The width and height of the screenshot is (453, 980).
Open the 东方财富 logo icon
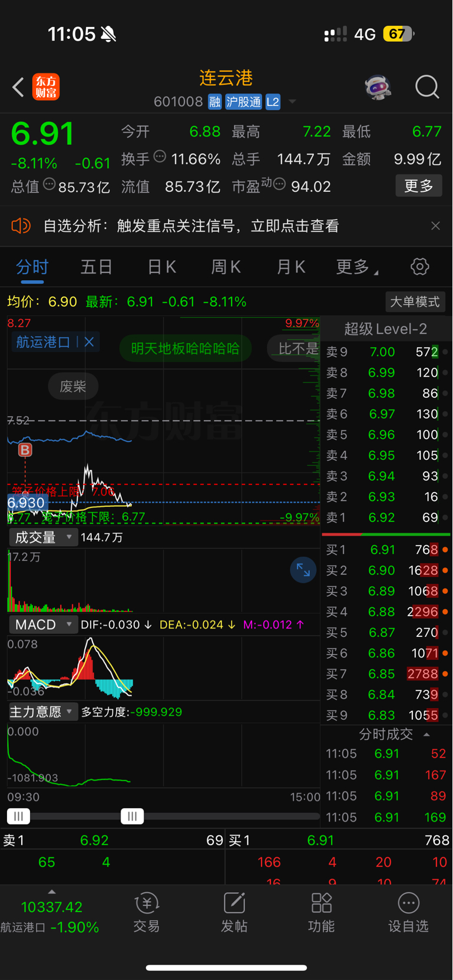coord(46,87)
